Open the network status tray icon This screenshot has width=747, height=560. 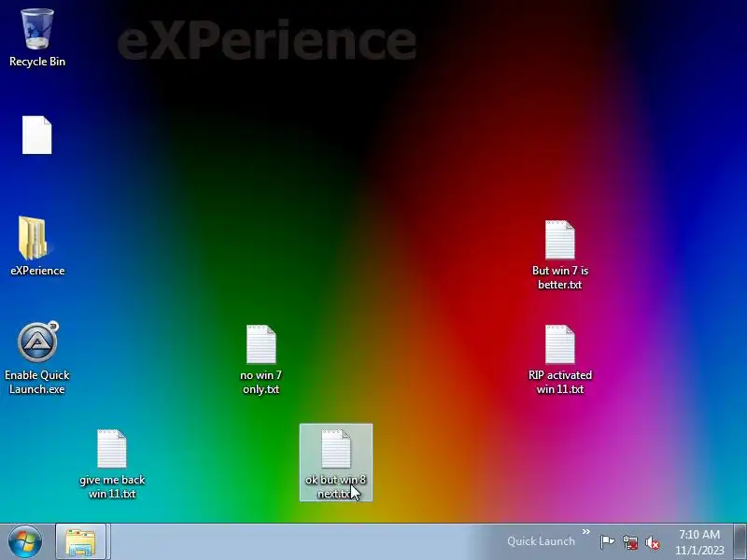(x=629, y=542)
